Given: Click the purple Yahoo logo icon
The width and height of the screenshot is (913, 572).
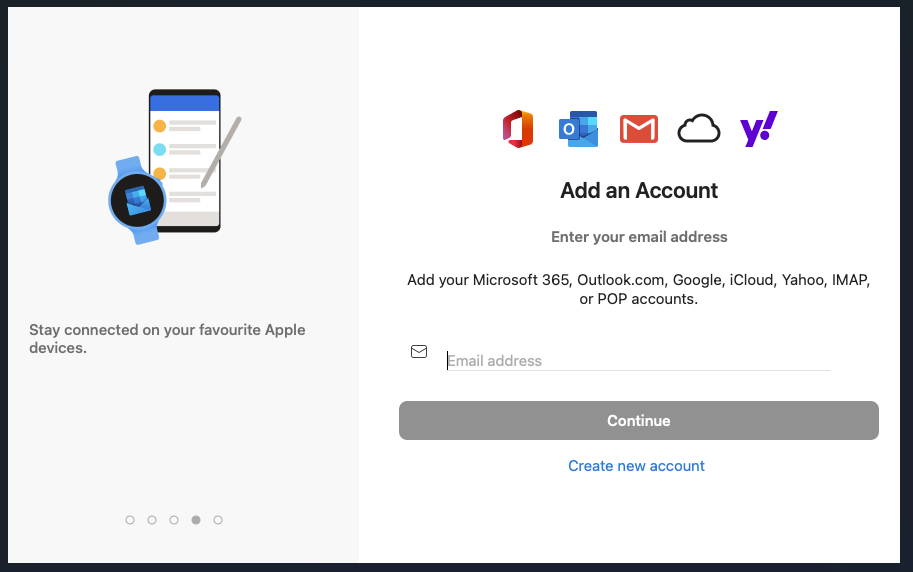Looking at the screenshot, I should click(x=759, y=129).
